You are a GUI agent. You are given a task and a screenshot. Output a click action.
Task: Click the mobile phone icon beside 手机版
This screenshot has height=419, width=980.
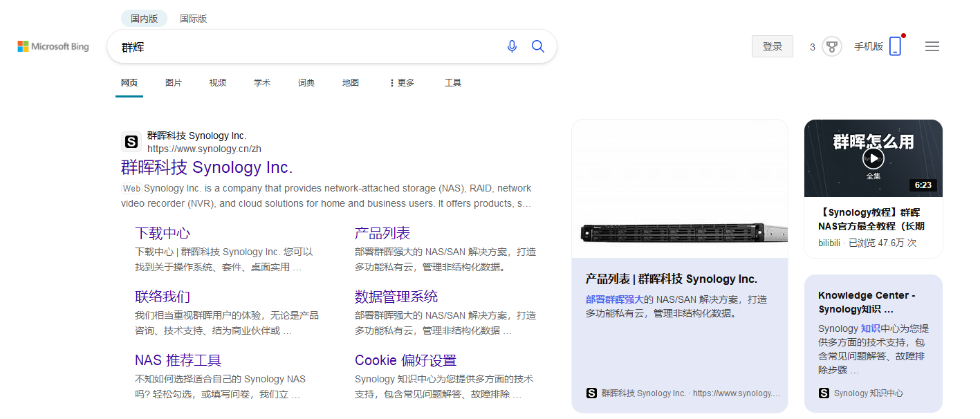point(895,46)
